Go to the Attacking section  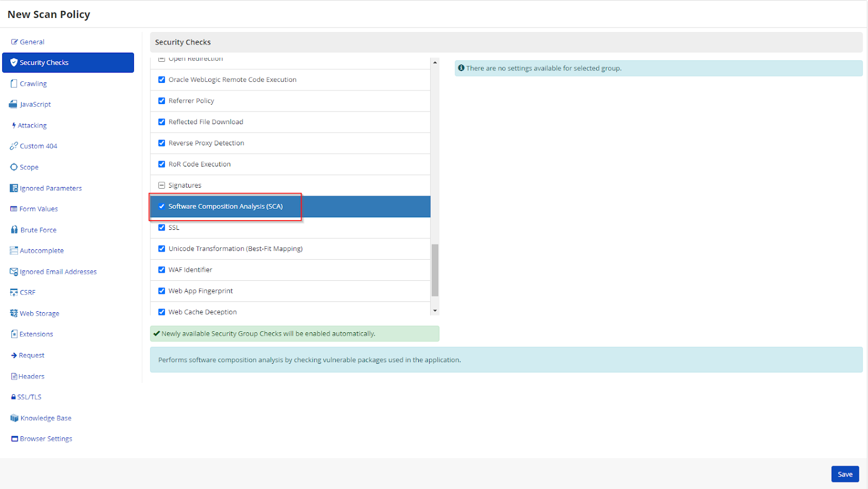click(32, 125)
